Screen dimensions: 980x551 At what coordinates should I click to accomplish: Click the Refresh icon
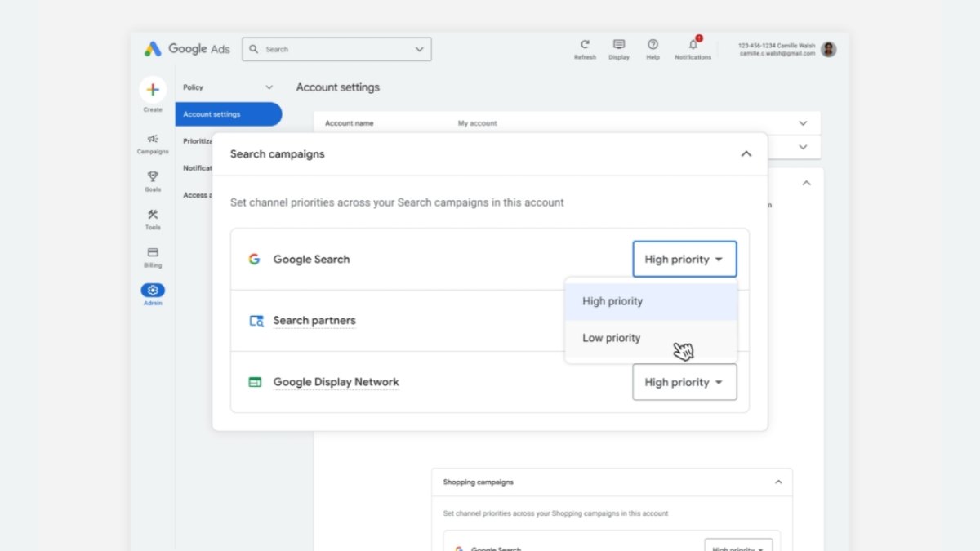(x=585, y=45)
